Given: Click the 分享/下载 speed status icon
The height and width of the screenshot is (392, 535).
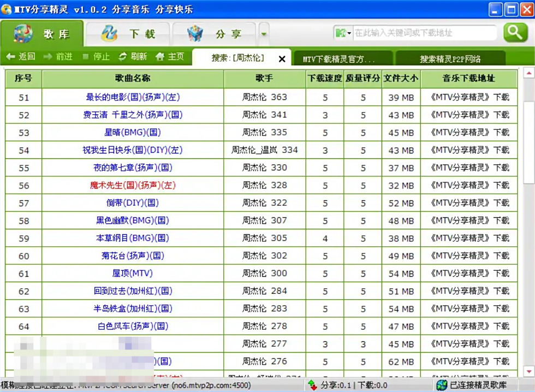Looking at the screenshot, I should click(312, 385).
